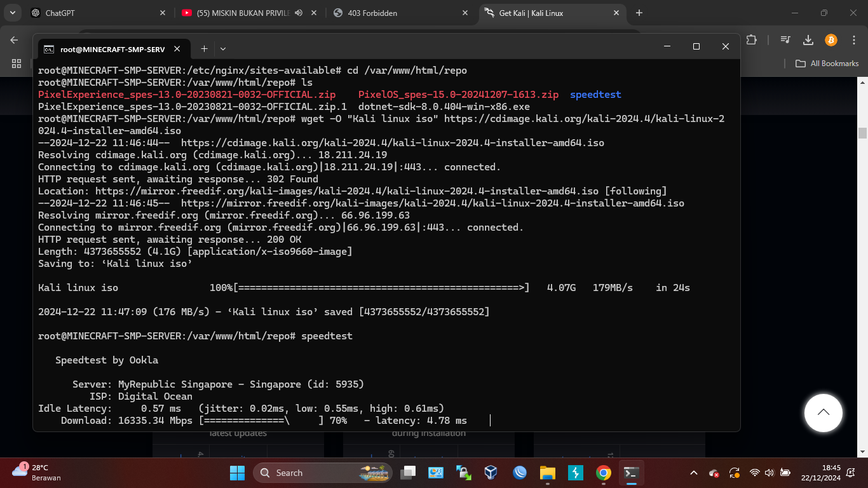Click the Chrome back arrow

tap(14, 40)
